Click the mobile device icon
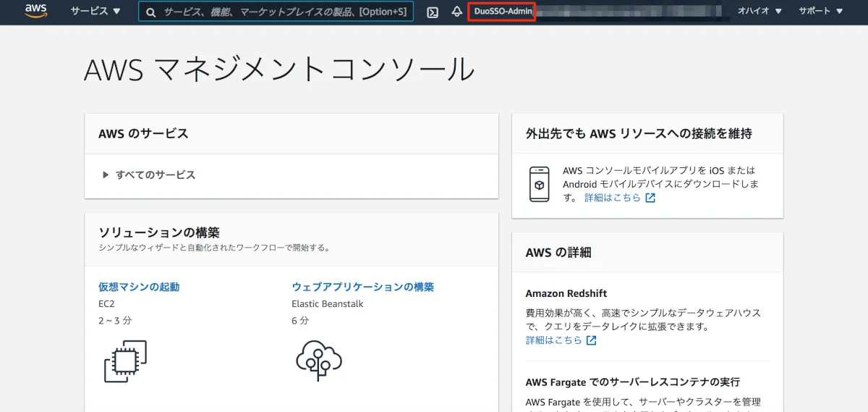This screenshot has width=868, height=412. click(x=539, y=185)
